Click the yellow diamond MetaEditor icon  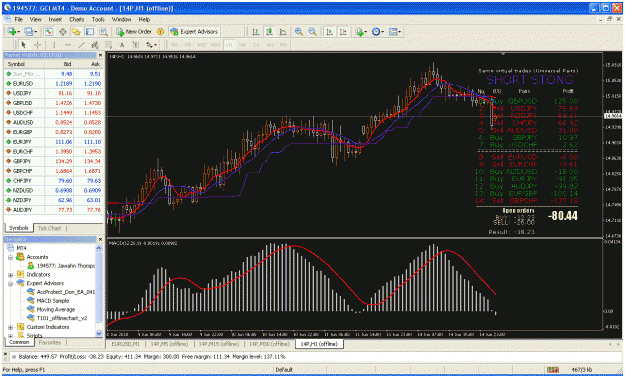160,31
